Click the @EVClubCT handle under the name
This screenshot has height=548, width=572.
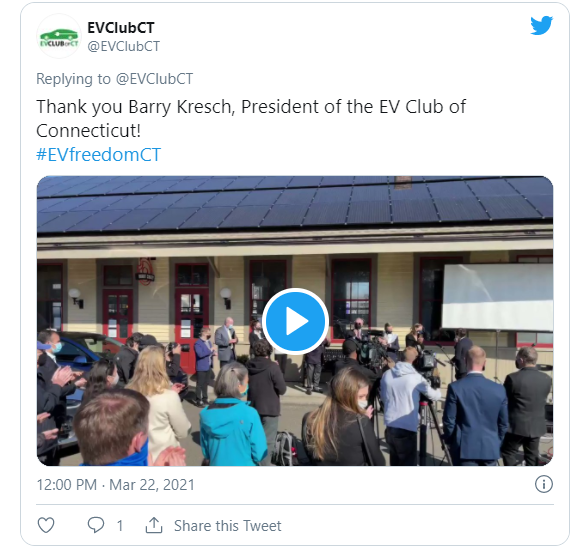tap(124, 46)
